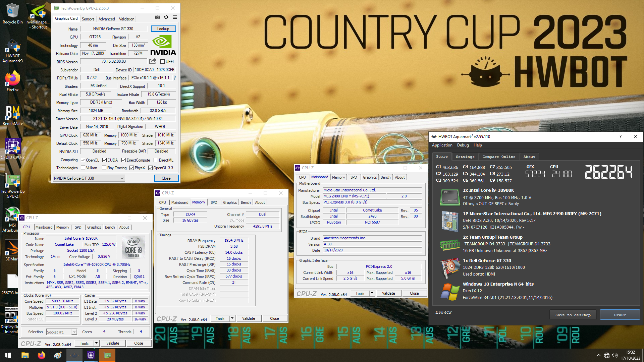Open Settings tab in Aquamark
The width and height of the screenshot is (644, 362).
pos(465,157)
